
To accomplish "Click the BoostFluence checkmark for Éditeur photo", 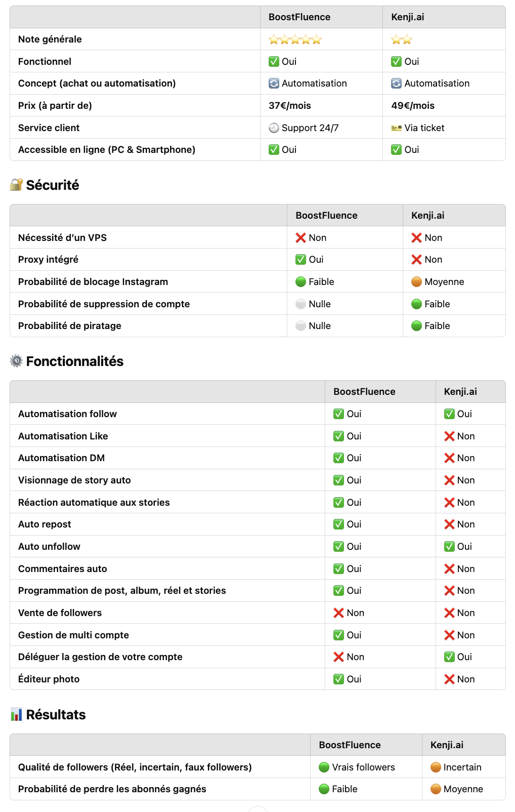I will pos(339,679).
